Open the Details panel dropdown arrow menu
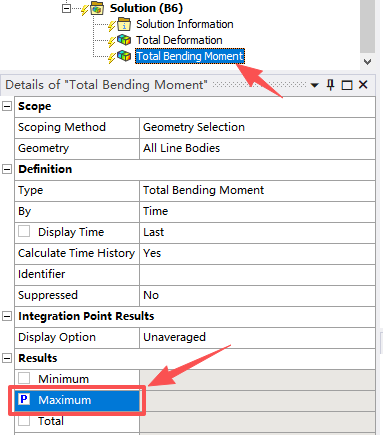 pos(314,85)
